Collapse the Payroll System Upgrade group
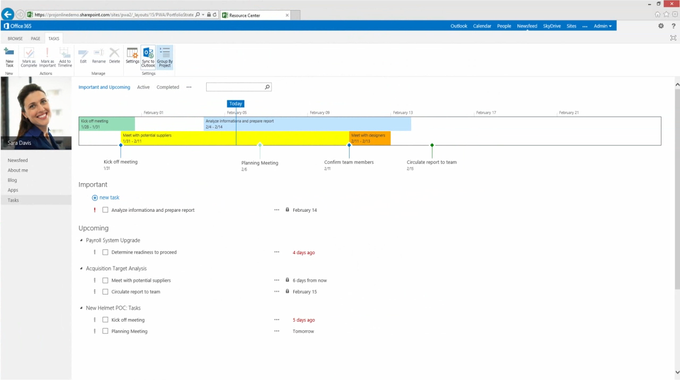Image resolution: width=680 pixels, height=380 pixels. (81, 240)
